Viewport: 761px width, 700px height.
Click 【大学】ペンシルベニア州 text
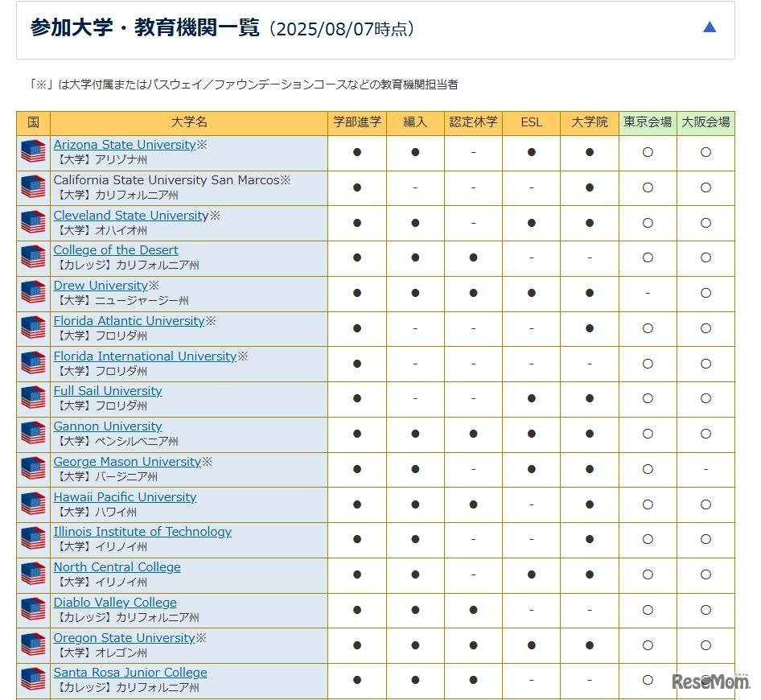(x=117, y=441)
